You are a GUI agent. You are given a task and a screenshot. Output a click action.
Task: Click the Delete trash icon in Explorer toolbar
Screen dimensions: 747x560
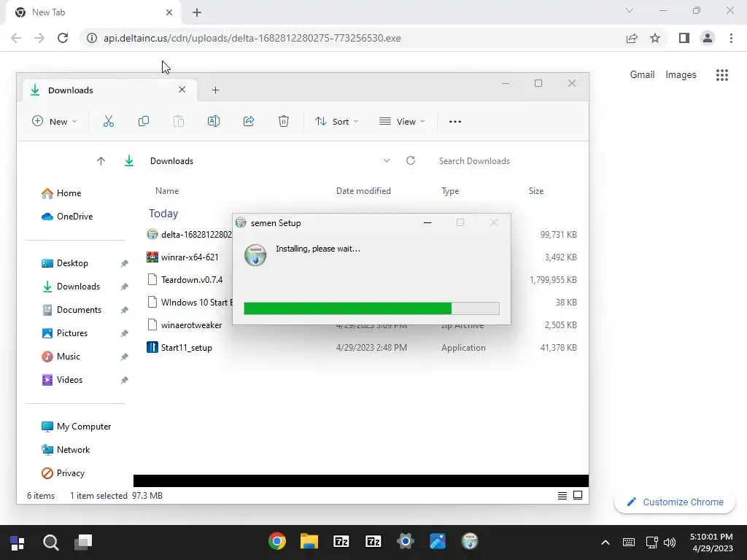point(284,122)
